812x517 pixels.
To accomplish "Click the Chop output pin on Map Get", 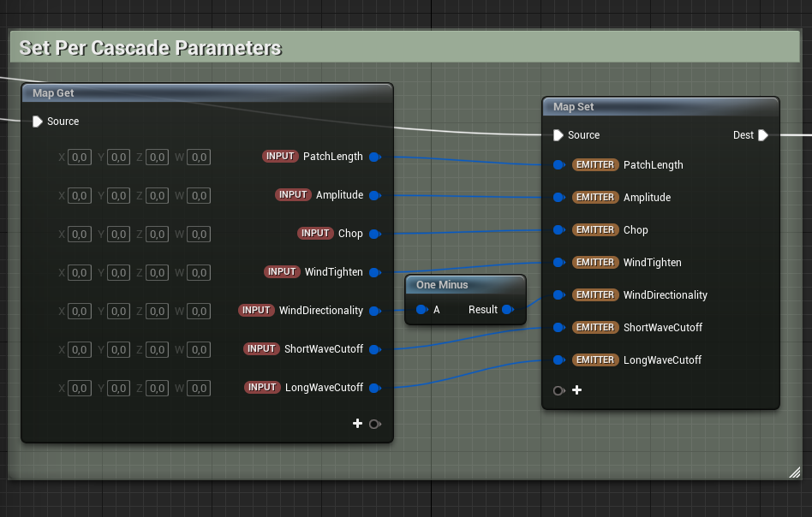I will 373,234.
